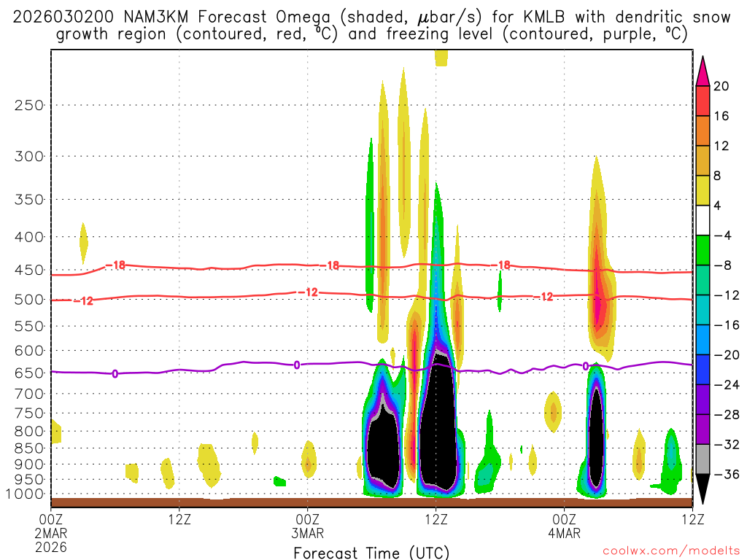This screenshot has width=747, height=560.
Task: Click the colorbar label 8
Action: (718, 176)
